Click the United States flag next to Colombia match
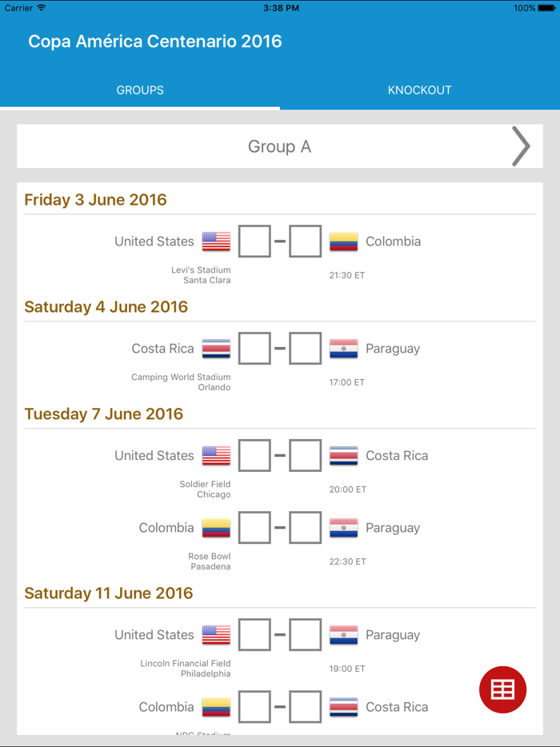The height and width of the screenshot is (747, 560). pyautogui.click(x=215, y=241)
